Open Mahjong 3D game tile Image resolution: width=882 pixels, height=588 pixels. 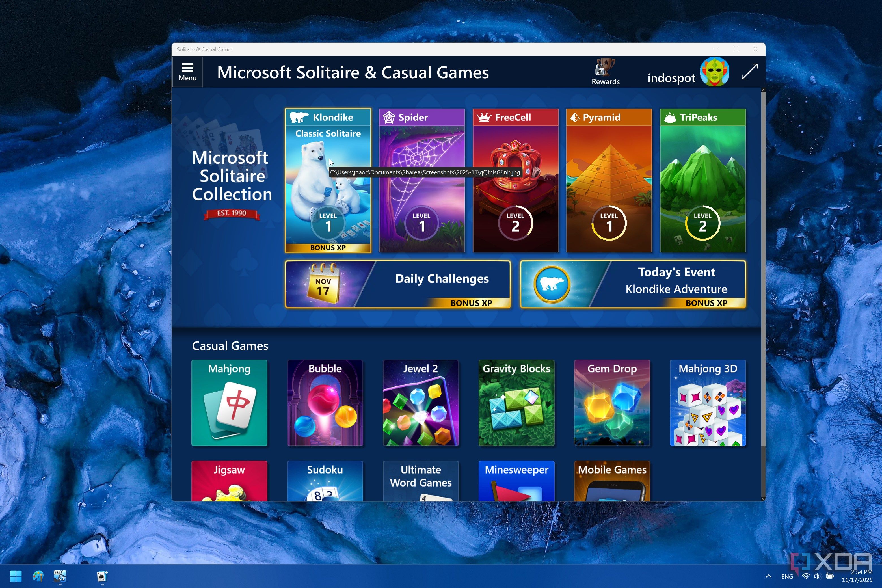point(708,403)
